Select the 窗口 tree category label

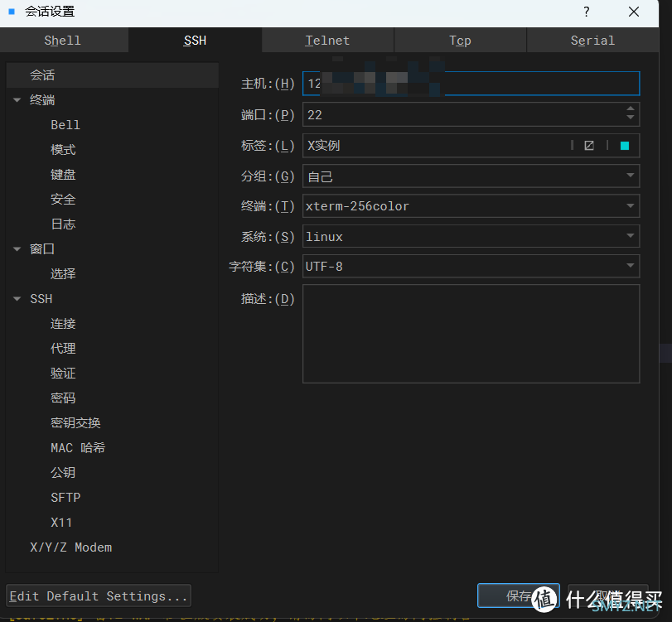point(42,249)
